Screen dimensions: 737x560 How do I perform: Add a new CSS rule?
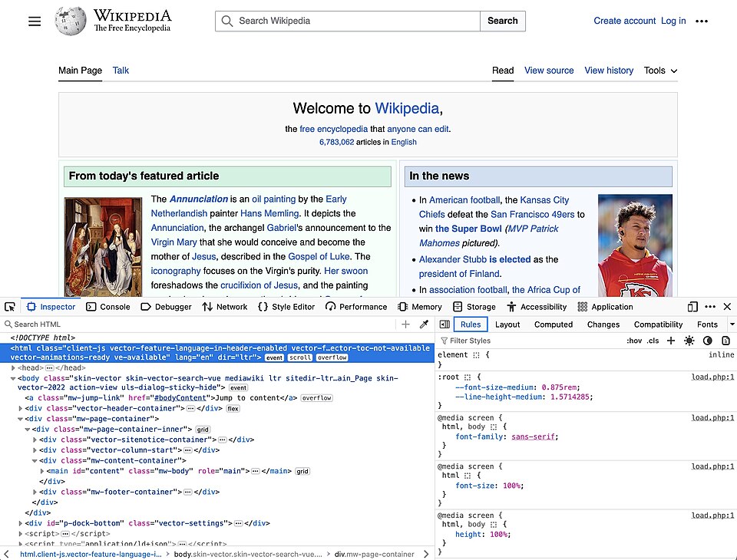point(671,341)
